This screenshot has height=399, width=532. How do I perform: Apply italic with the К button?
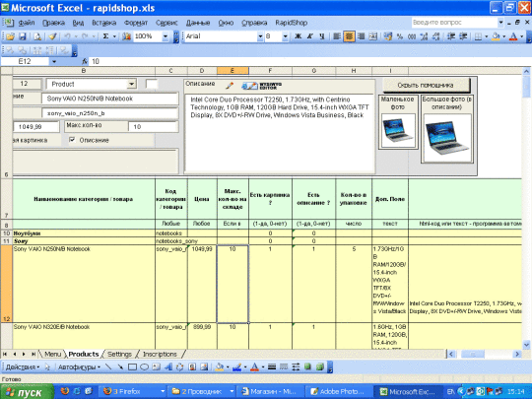pyautogui.click(x=309, y=36)
